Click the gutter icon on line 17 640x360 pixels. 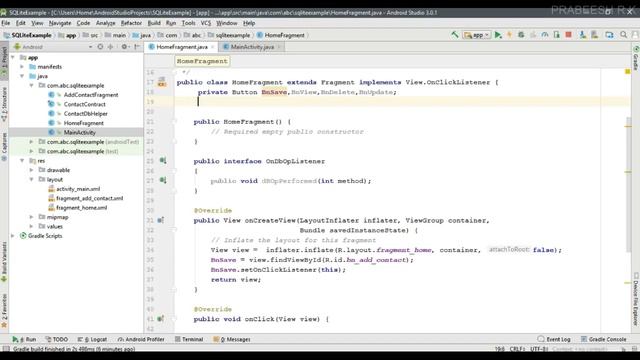pyautogui.click(x=162, y=82)
